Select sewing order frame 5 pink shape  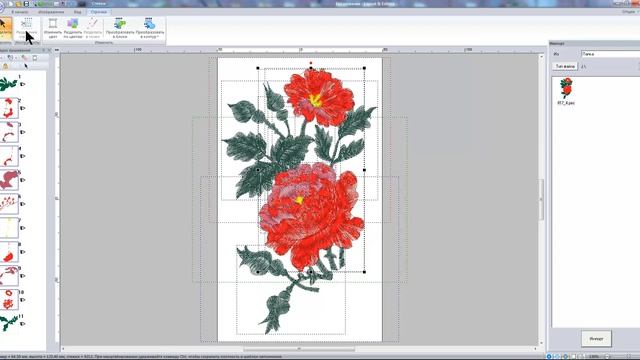tap(9, 180)
